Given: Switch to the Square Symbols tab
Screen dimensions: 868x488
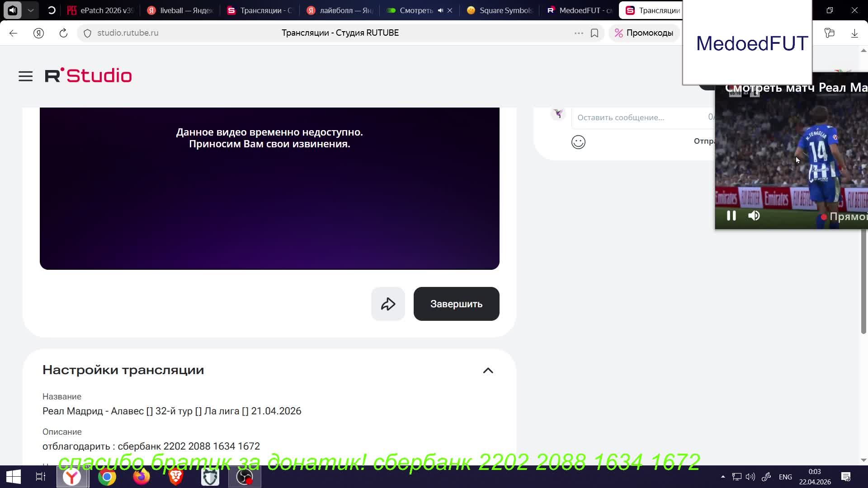Looking at the screenshot, I should [x=499, y=10].
